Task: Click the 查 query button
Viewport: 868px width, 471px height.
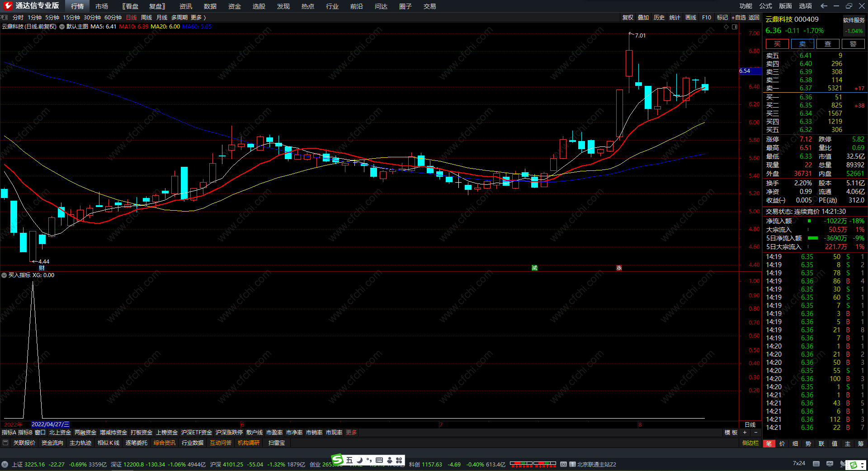Action: point(828,44)
